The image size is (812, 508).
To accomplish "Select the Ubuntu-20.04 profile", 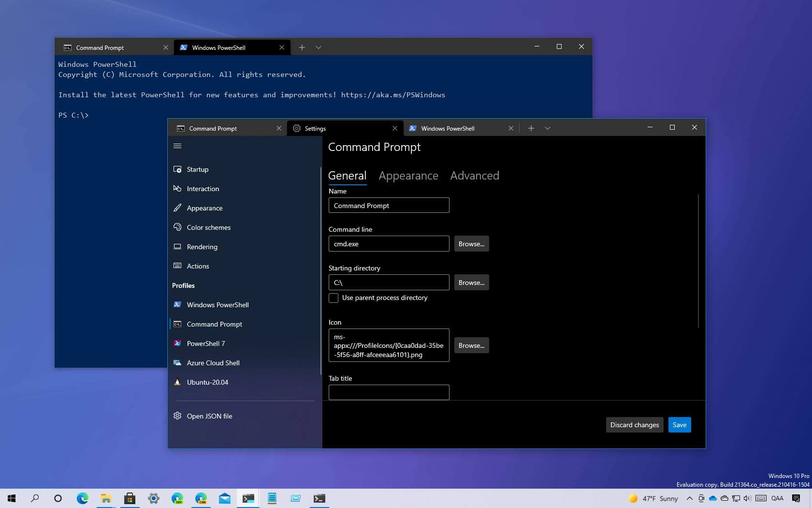I will click(x=244, y=382).
